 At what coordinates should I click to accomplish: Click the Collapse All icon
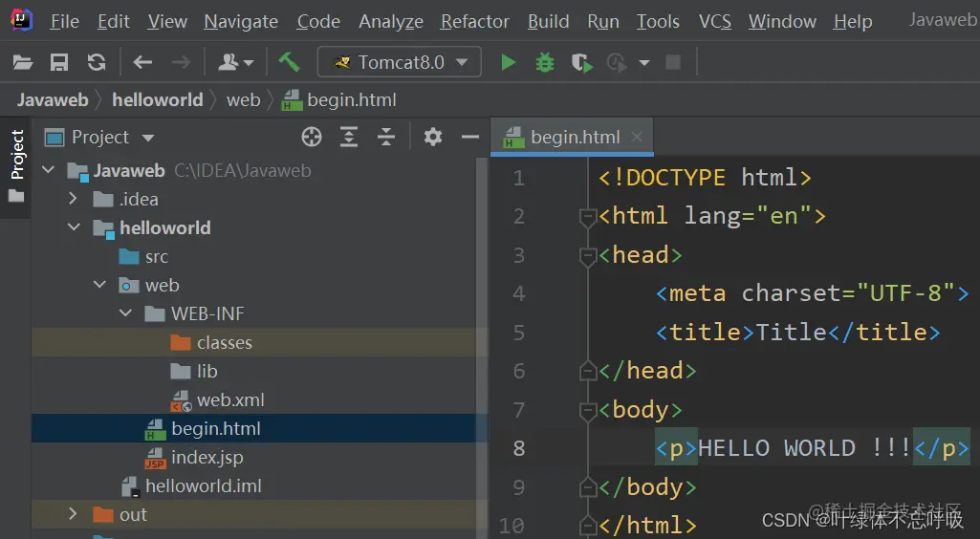(x=386, y=137)
